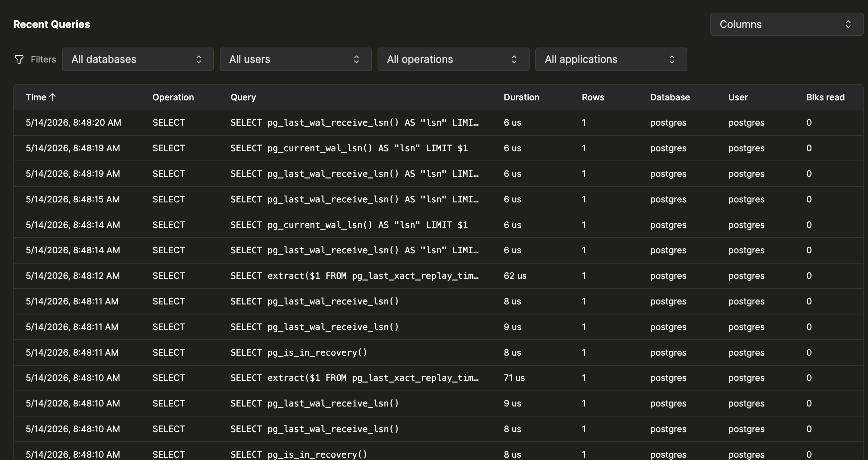The width and height of the screenshot is (868, 460).
Task: Click the Filters funnel icon
Action: [x=19, y=59]
